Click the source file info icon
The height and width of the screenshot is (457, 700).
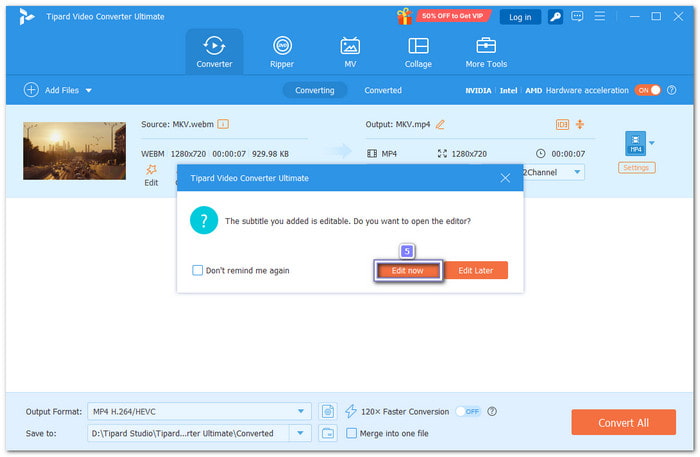(x=223, y=124)
